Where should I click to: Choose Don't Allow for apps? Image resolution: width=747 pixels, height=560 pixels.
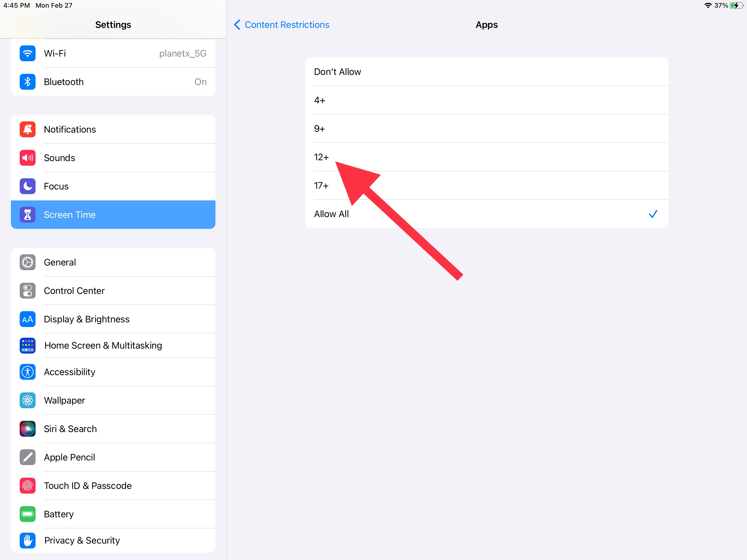coord(337,72)
